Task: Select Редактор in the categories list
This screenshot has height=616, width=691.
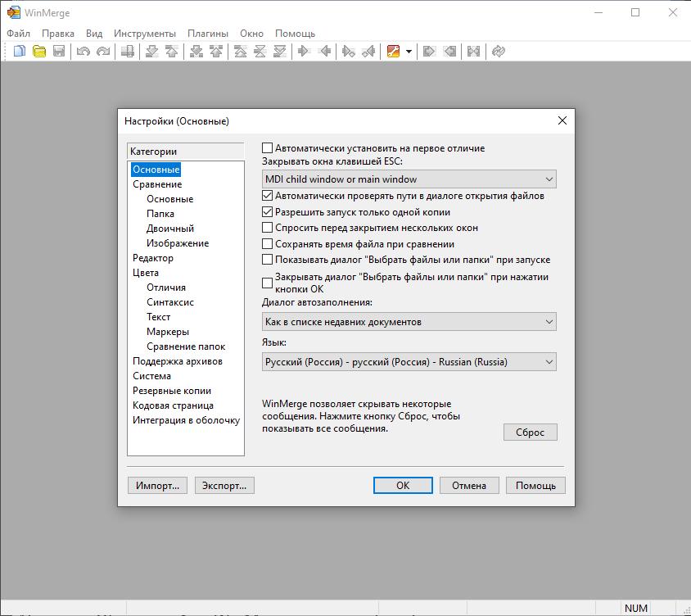Action: (x=153, y=258)
